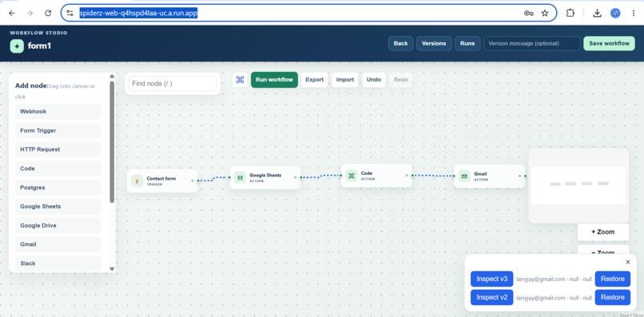
Task: Open the Versions list
Action: click(434, 44)
